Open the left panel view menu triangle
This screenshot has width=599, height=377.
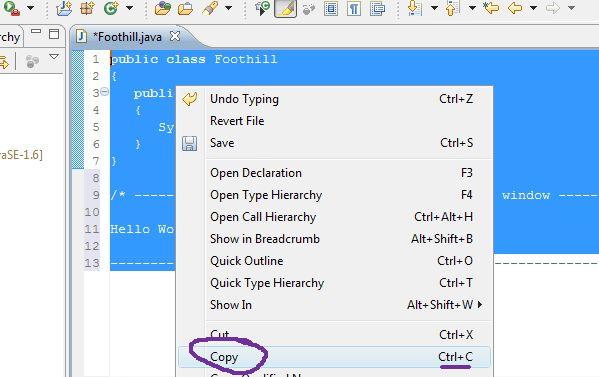coord(54,57)
